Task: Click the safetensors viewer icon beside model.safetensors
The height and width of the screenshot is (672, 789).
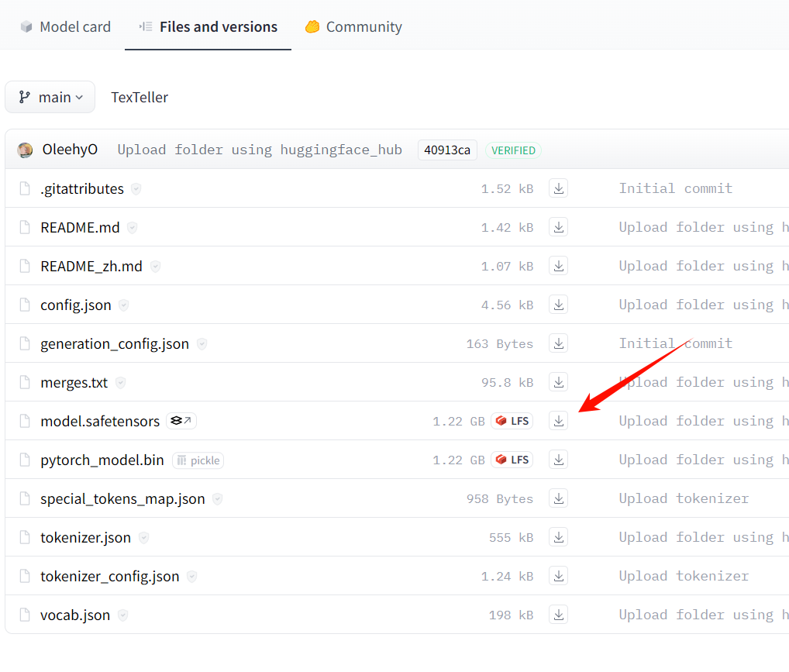Action: 181,421
